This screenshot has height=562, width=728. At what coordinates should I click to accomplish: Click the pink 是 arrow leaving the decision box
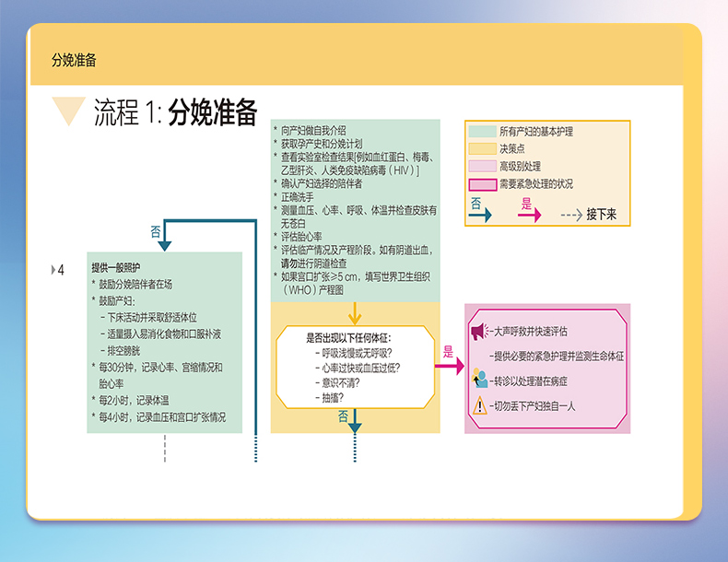(450, 365)
